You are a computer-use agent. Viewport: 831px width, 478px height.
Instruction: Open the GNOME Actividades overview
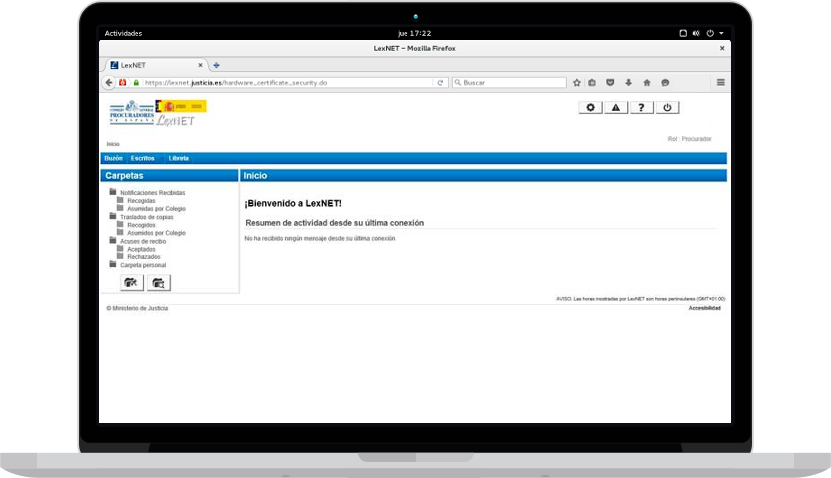point(123,33)
